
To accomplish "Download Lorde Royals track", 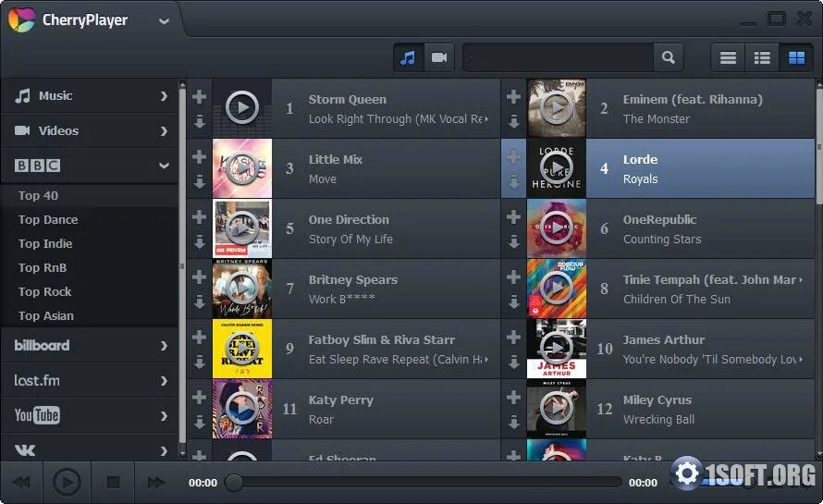I will 514,181.
